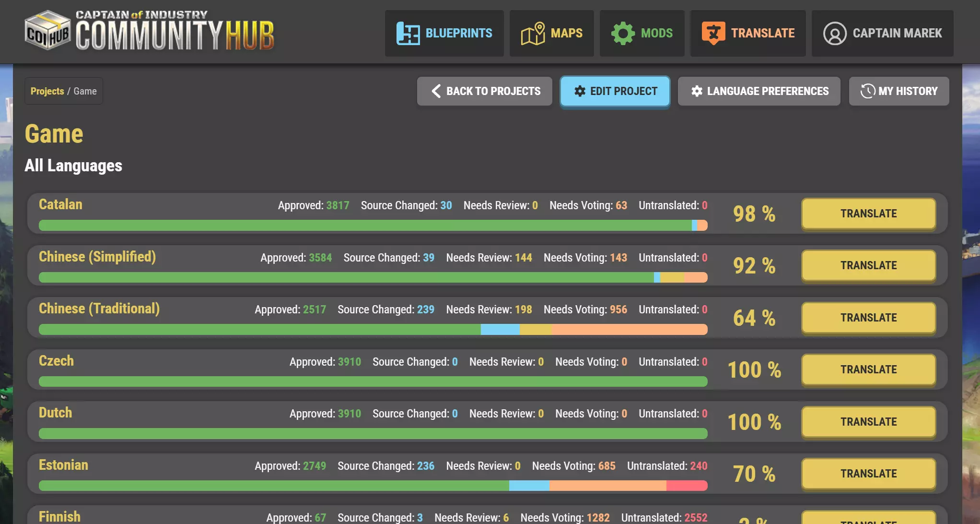
Task: Click the Chinese (Simplified) progress bar
Action: (x=373, y=277)
